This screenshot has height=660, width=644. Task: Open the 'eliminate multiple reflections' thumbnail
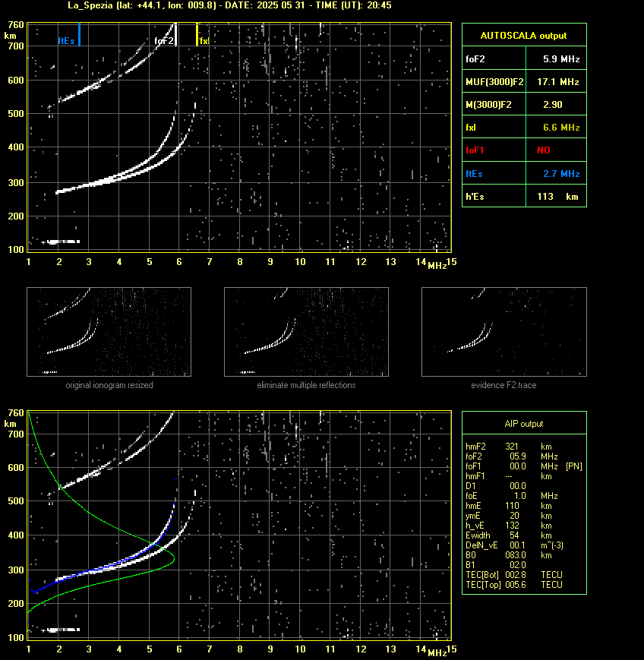coord(306,332)
